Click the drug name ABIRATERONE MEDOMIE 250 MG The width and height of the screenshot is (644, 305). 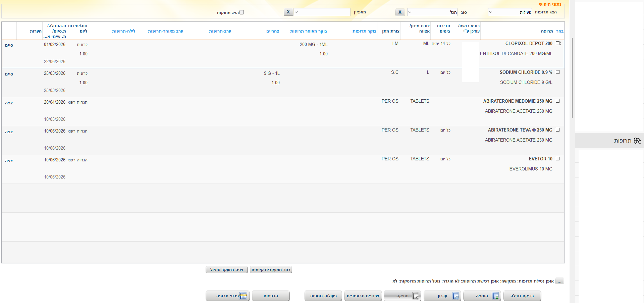point(518,101)
